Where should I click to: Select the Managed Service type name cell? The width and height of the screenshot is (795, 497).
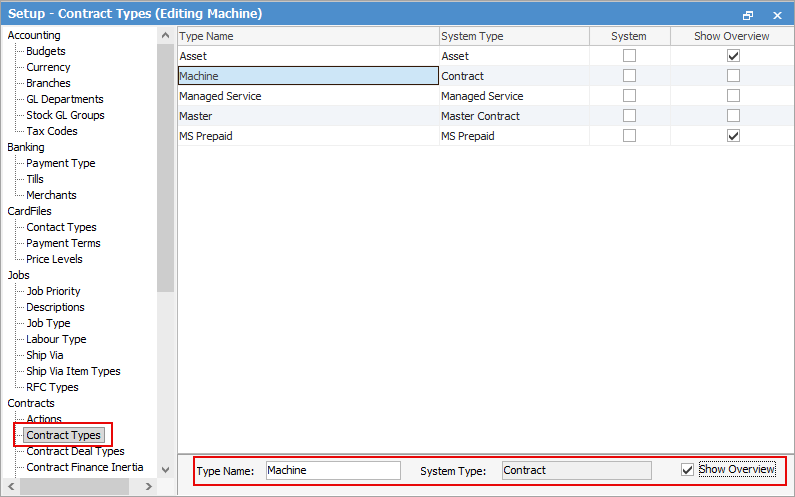pos(308,96)
